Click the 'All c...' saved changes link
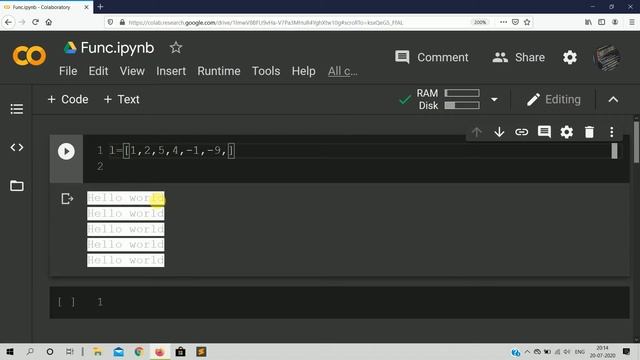The image size is (640, 360). pyautogui.click(x=343, y=71)
